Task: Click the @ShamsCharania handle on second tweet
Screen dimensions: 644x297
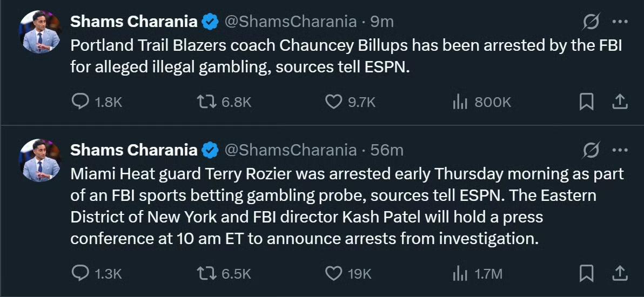Action: [x=290, y=150]
